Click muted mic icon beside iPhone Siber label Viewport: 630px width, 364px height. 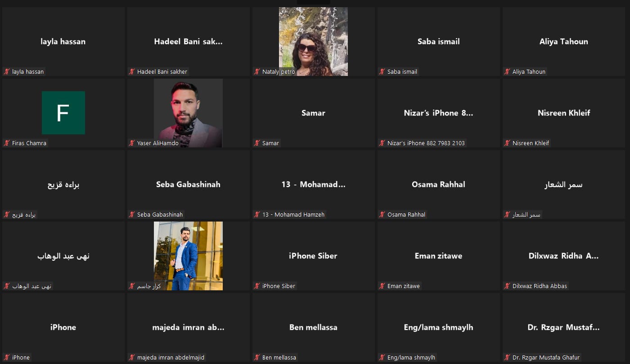(x=257, y=286)
